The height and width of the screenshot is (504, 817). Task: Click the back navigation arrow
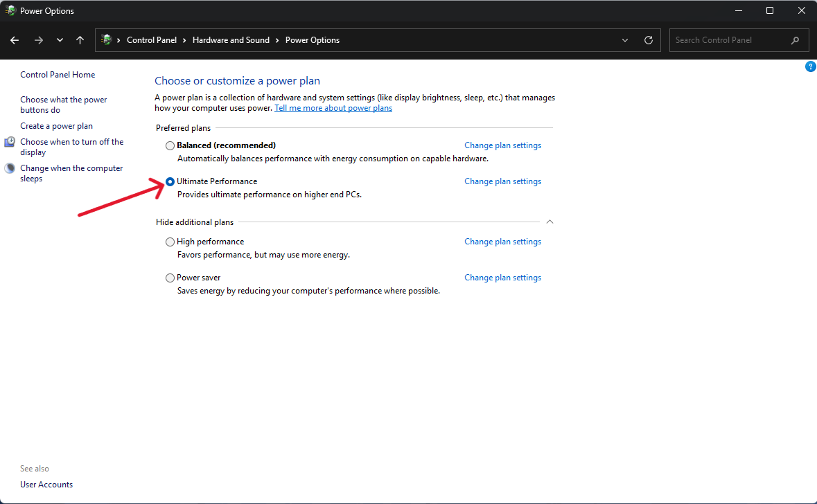point(15,40)
